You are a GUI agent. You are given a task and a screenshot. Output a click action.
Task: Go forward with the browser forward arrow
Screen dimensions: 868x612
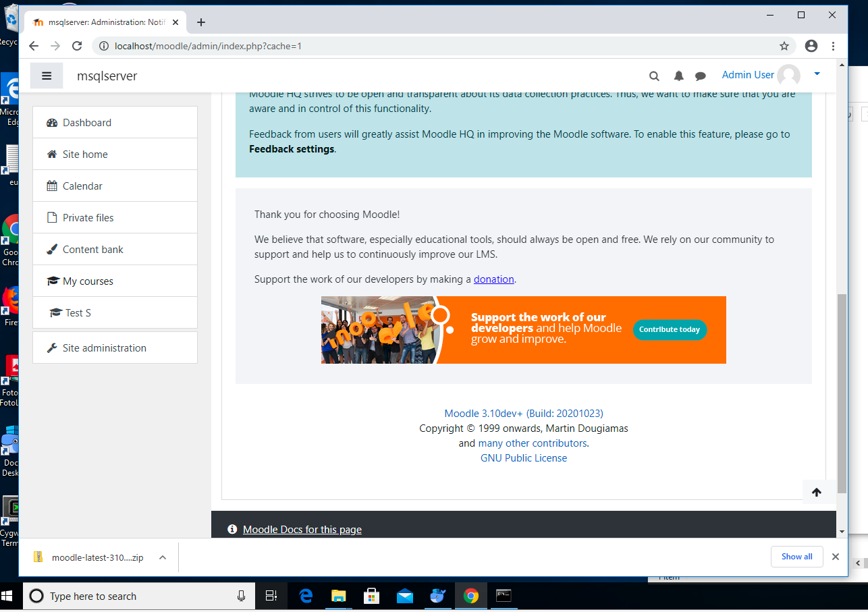tap(55, 46)
